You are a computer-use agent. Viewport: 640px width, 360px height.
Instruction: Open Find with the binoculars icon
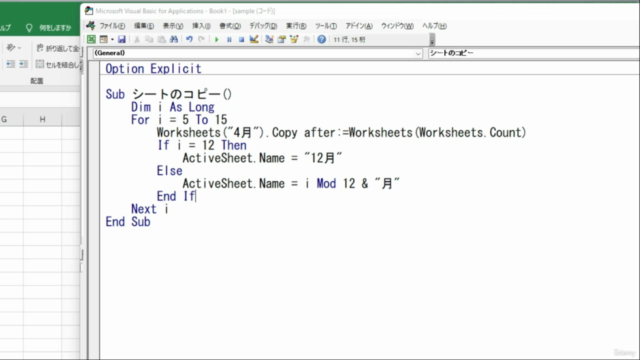tap(174, 39)
